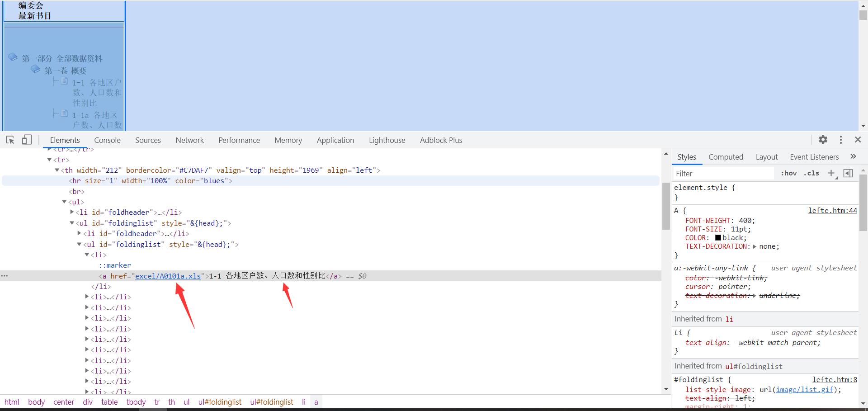
Task: Open the Performance tab
Action: tap(239, 140)
